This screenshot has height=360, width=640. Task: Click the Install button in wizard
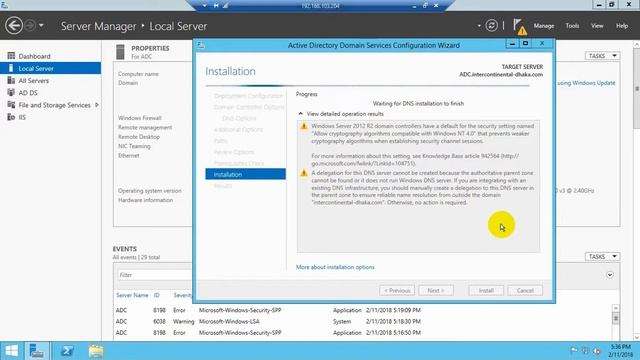coord(486,290)
